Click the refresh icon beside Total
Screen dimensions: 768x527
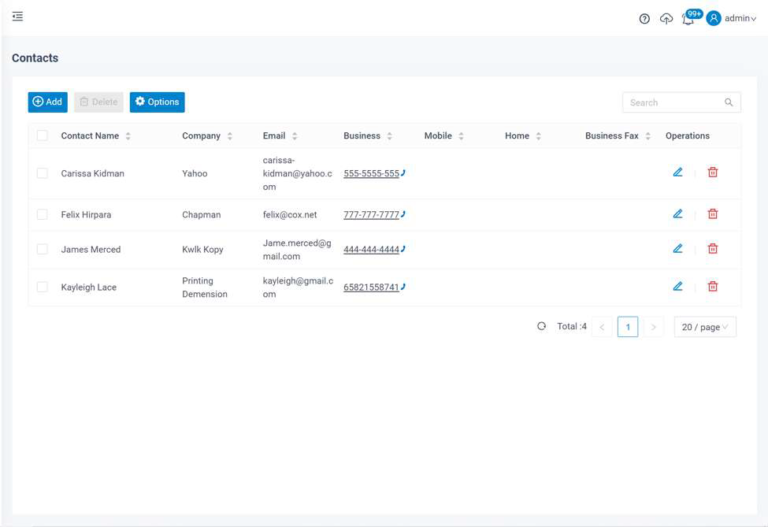pyautogui.click(x=542, y=326)
